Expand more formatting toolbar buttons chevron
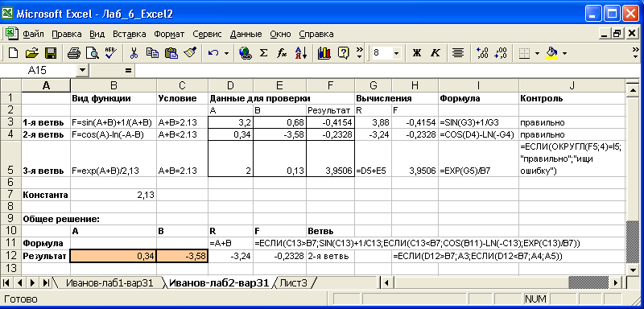 (x=636, y=53)
